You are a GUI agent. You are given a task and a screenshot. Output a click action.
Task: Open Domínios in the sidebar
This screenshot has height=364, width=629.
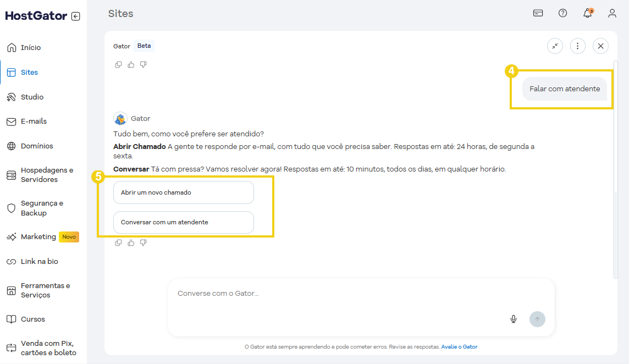coord(37,146)
